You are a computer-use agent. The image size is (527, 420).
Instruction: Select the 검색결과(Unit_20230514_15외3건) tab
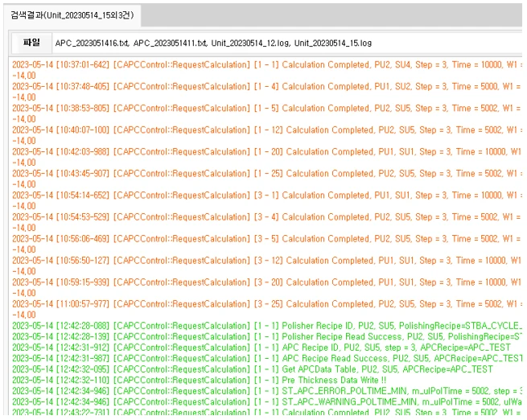(72, 15)
